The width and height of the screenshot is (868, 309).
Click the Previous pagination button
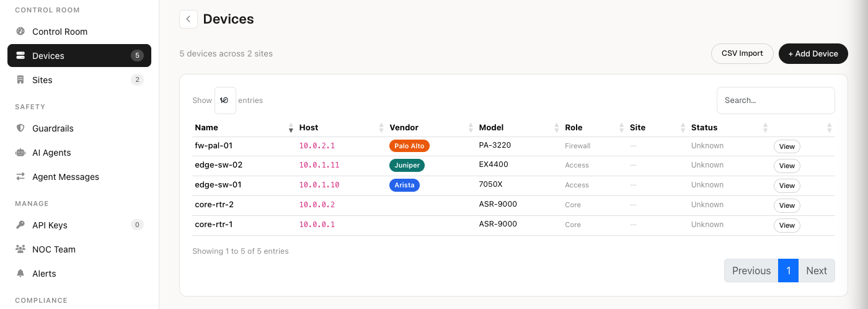click(751, 271)
